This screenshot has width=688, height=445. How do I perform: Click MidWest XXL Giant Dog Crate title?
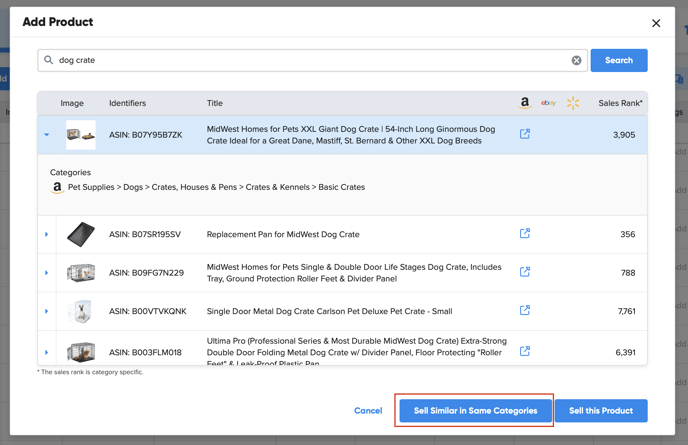(x=351, y=135)
